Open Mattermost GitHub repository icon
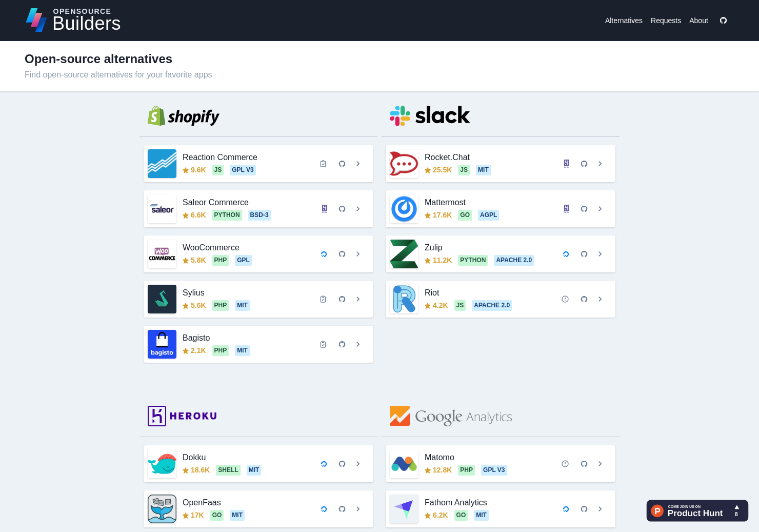The height and width of the screenshot is (532, 759). tap(584, 209)
